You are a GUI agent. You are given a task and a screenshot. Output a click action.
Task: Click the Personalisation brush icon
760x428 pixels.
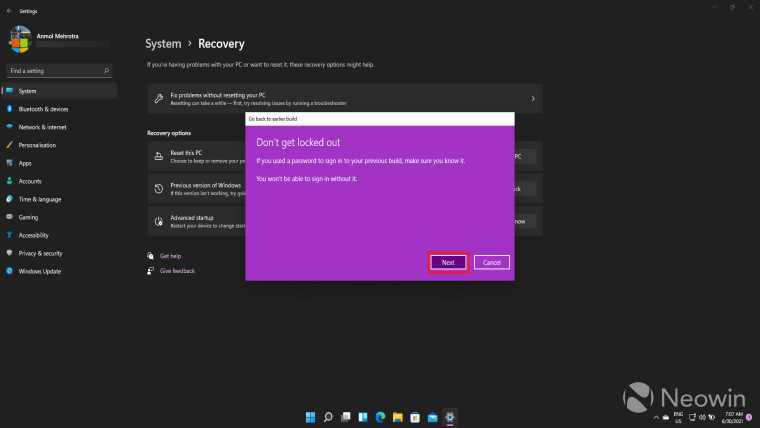click(x=9, y=145)
